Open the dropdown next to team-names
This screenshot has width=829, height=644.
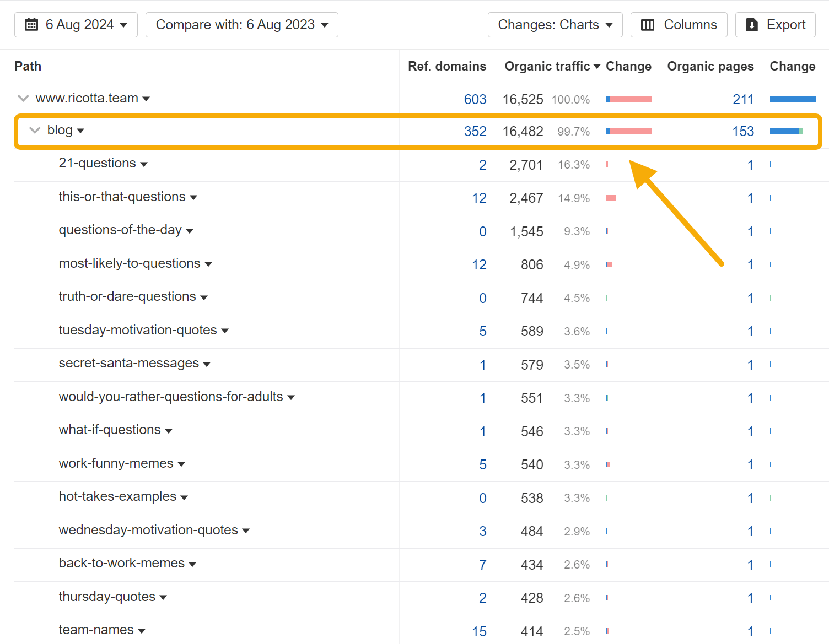(x=143, y=630)
